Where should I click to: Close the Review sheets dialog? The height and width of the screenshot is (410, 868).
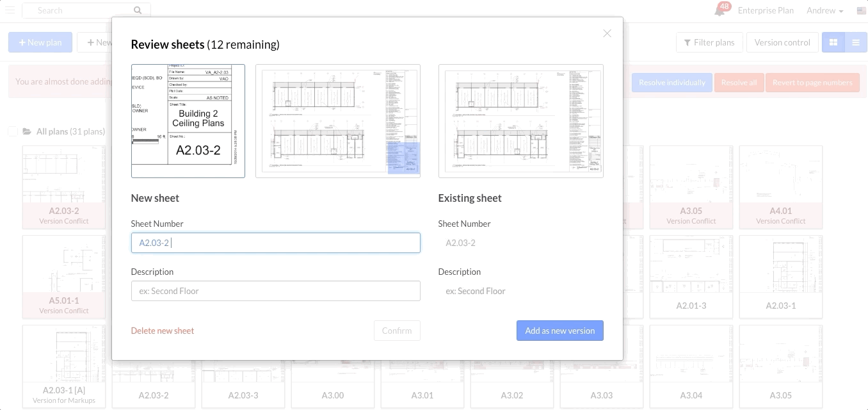tap(607, 33)
